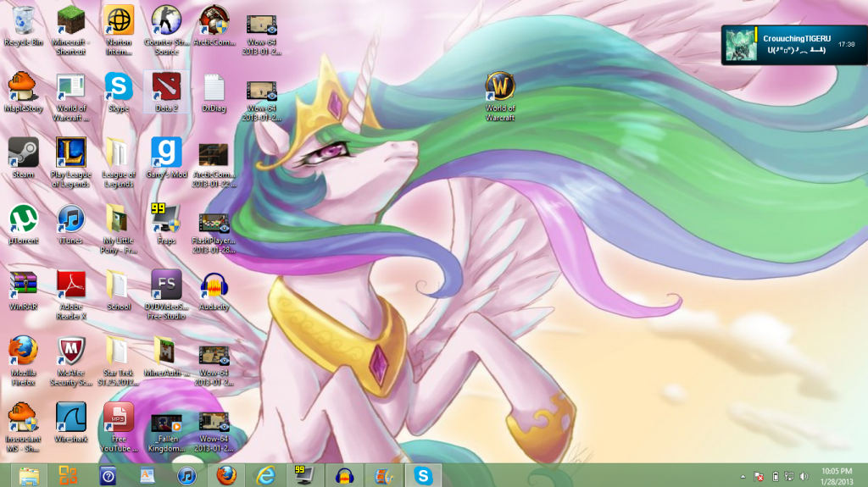The height and width of the screenshot is (487, 868).
Task: Select the _Fallen Kingdom video file
Action: (x=166, y=432)
